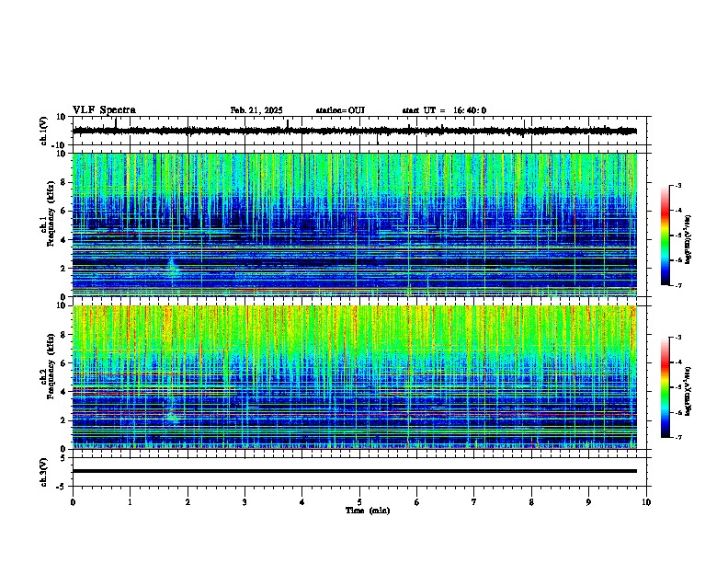The width and height of the screenshot is (728, 563).
Task: Click the ch.1 voltage waveform trace
Action: tap(355, 131)
